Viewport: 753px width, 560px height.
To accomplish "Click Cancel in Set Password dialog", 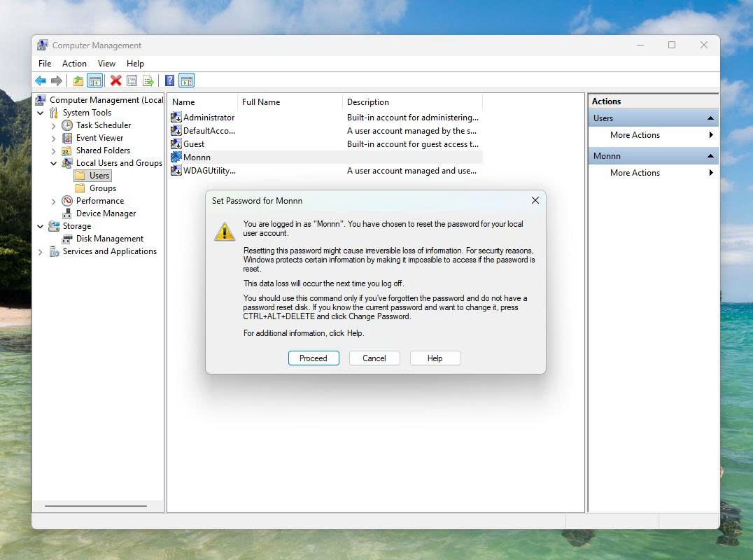I will [x=374, y=358].
